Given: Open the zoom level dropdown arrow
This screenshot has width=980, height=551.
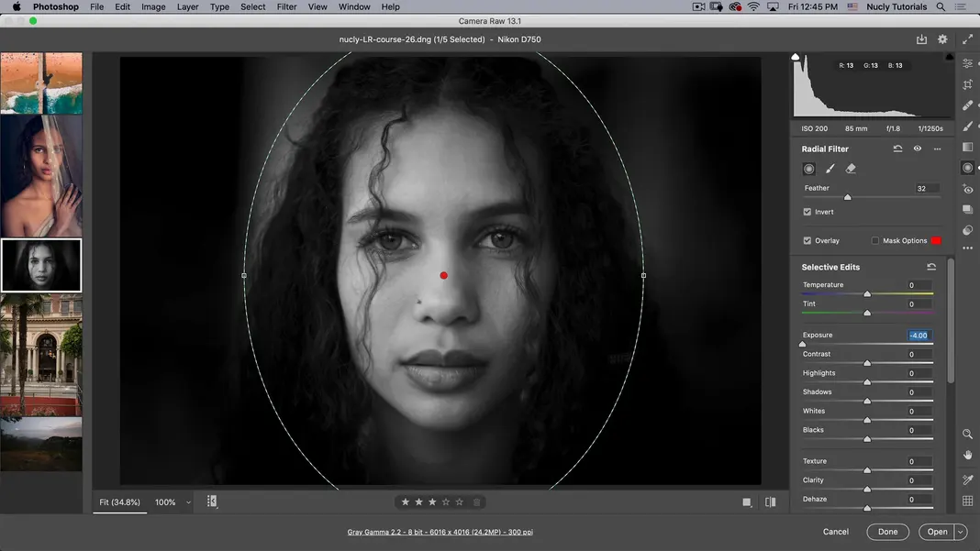Looking at the screenshot, I should 188,502.
